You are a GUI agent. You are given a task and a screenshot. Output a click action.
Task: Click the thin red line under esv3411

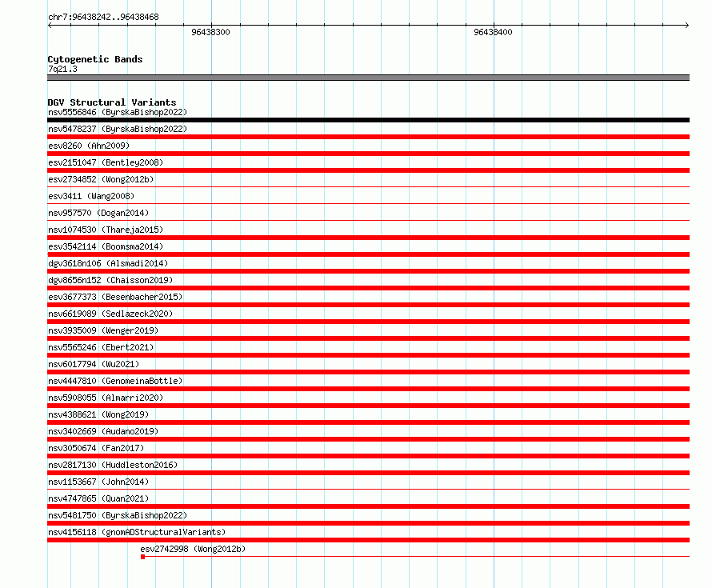coord(368,203)
